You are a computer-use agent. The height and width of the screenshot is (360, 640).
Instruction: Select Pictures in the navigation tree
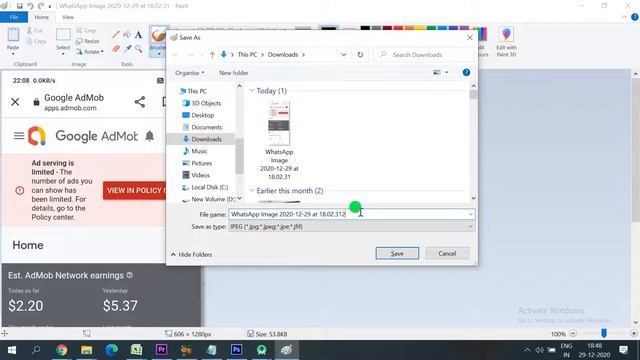tap(197, 163)
